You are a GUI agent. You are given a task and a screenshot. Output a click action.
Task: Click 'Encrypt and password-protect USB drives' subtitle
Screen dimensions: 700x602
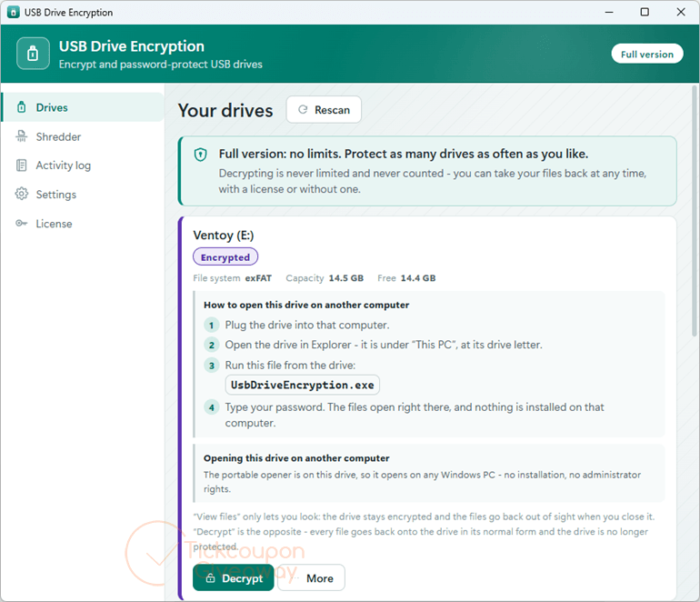[x=161, y=65]
